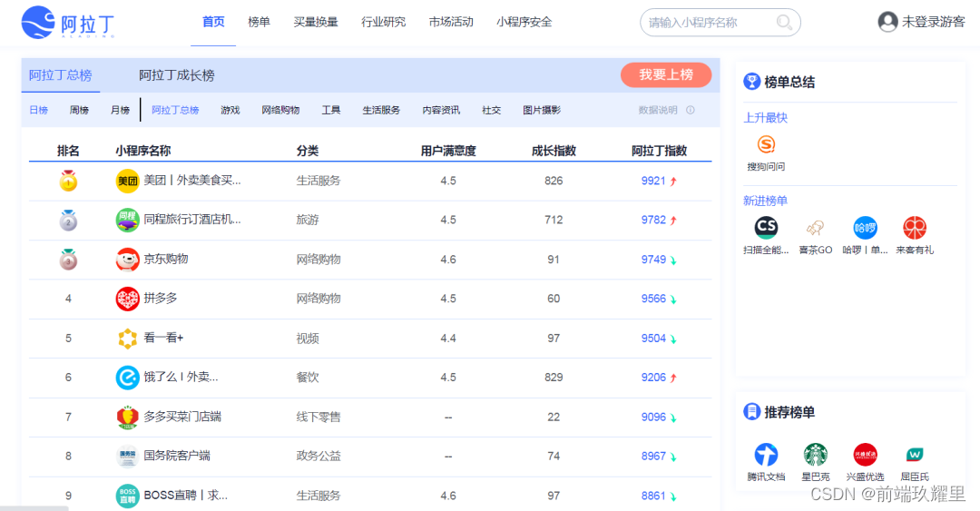Click the JD Shopping app icon
The height and width of the screenshot is (511, 980).
128,260
